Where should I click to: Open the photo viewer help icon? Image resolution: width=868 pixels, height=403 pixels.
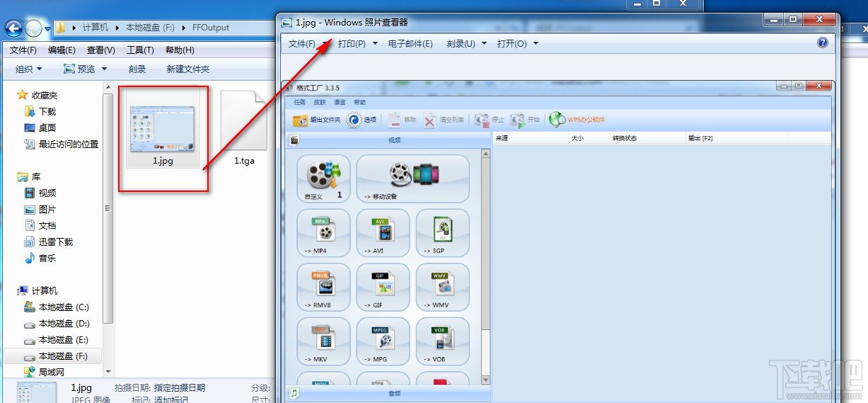(x=822, y=42)
